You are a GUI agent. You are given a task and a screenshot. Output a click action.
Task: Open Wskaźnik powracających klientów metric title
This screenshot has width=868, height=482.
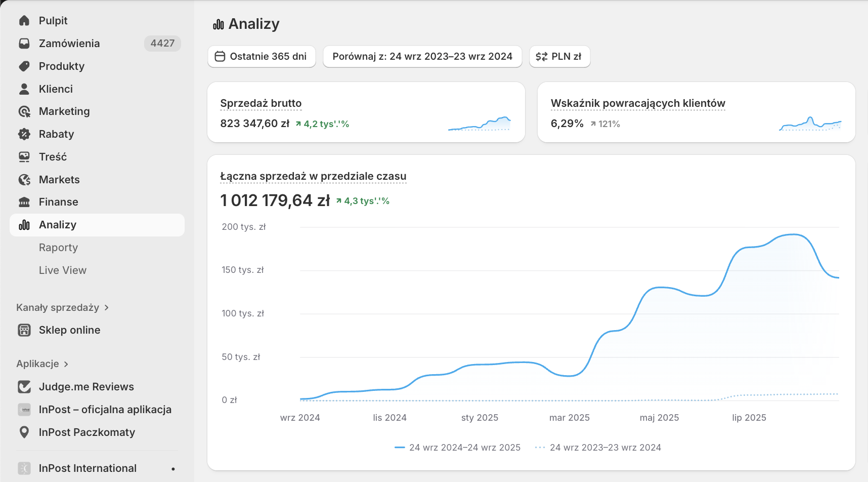(x=638, y=103)
